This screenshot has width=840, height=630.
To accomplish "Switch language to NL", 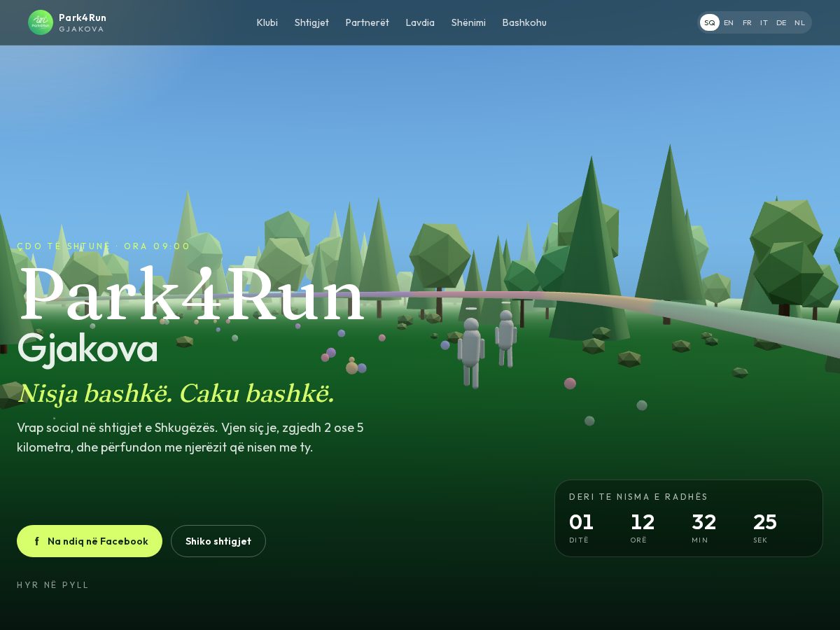I will (x=799, y=22).
